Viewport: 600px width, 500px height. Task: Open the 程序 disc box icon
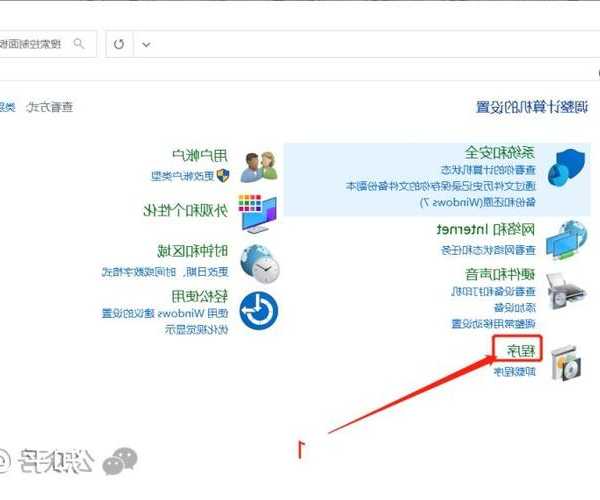(x=566, y=363)
